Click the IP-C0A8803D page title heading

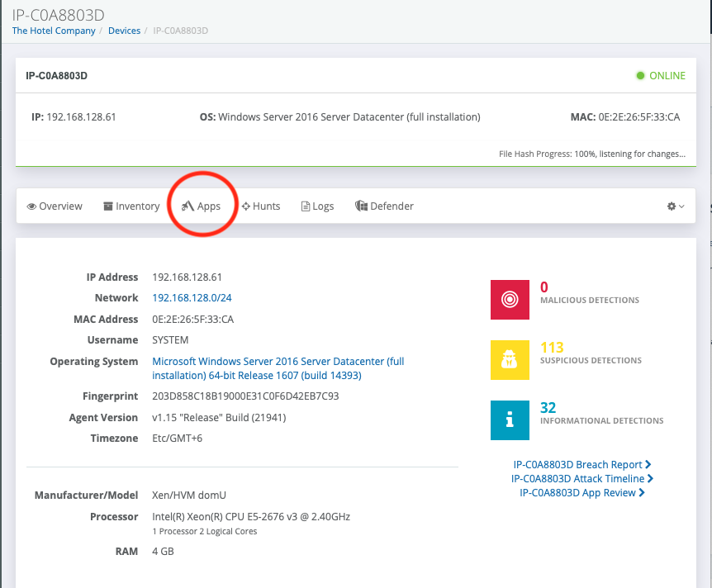coord(58,15)
